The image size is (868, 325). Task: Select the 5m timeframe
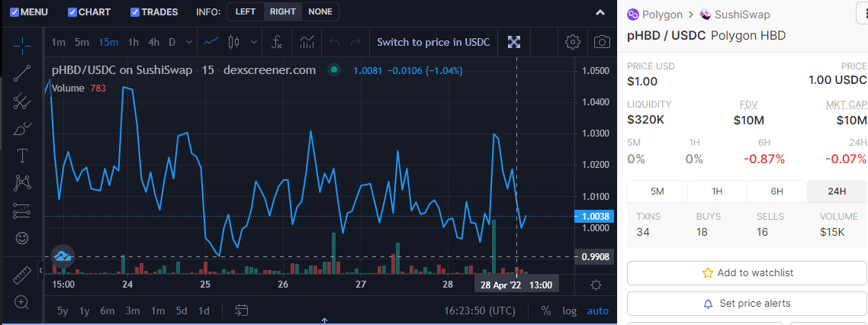[82, 42]
